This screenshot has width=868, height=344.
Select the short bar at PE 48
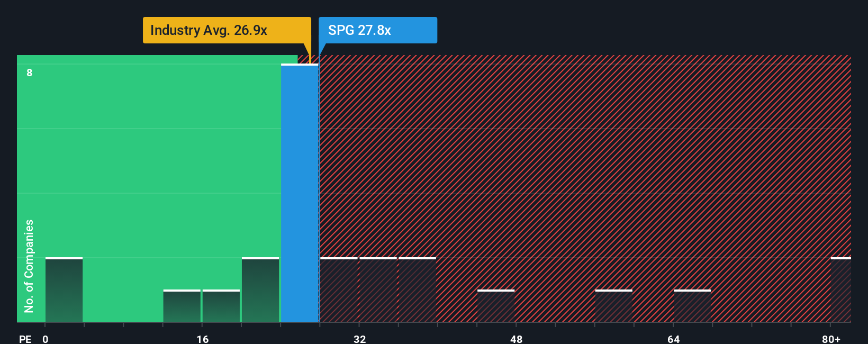click(x=496, y=306)
